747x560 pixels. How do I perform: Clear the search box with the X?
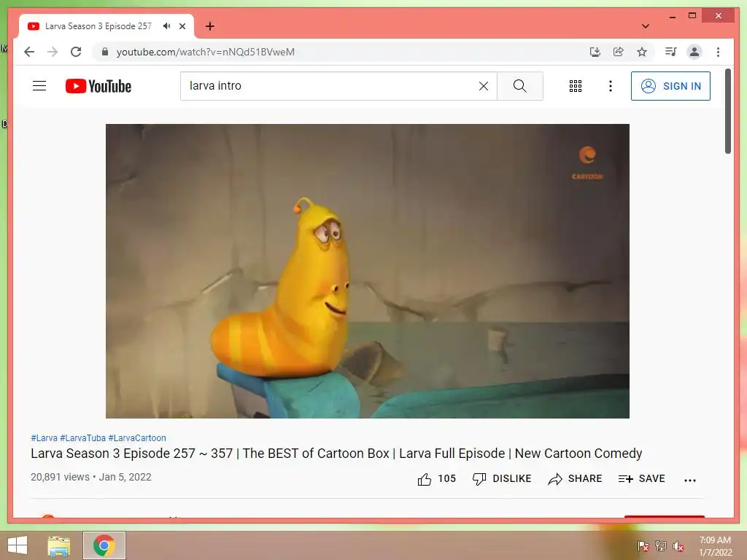pyautogui.click(x=484, y=86)
